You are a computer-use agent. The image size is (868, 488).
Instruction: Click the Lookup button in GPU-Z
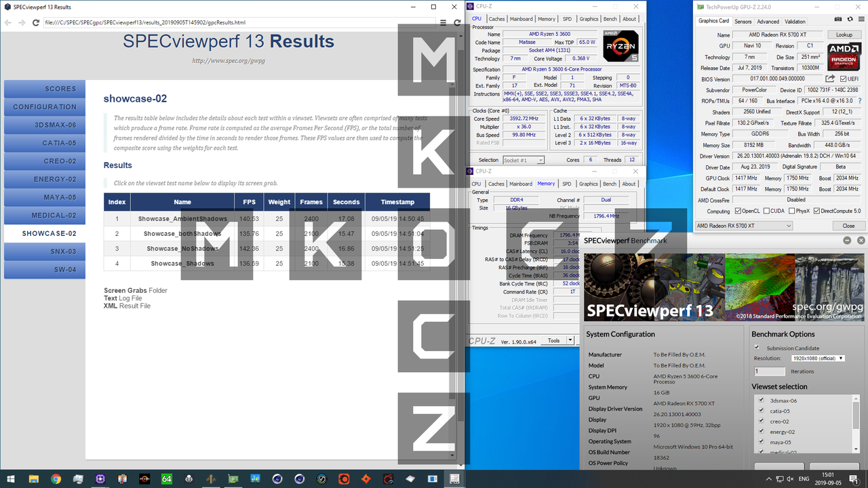click(844, 35)
